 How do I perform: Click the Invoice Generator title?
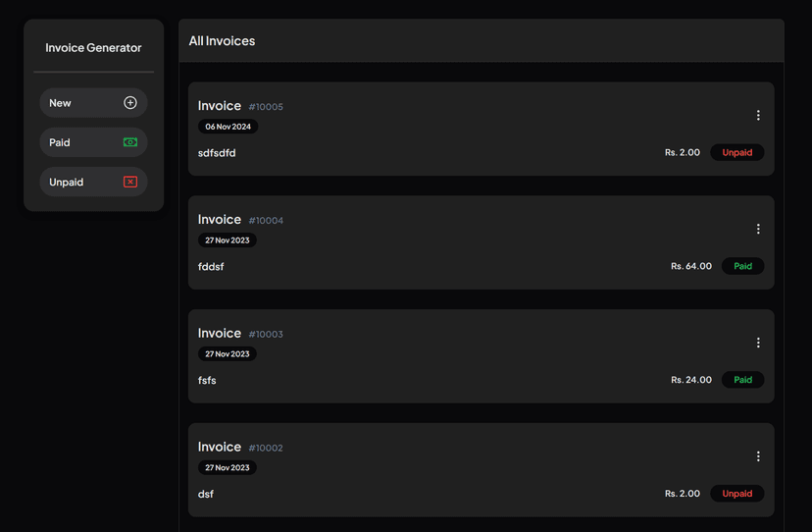(93, 48)
